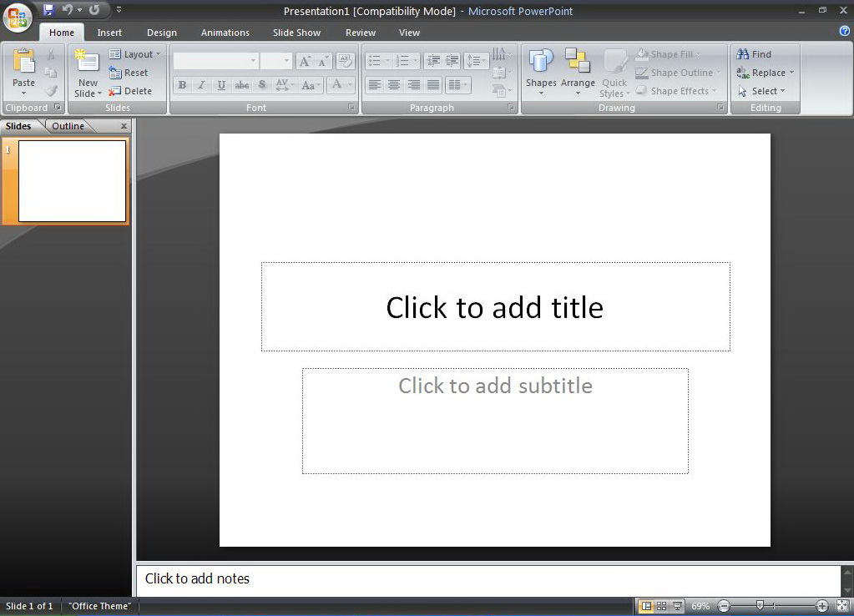This screenshot has height=616, width=854.
Task: Click the Undo arrow icon
Action: pyautogui.click(x=68, y=9)
